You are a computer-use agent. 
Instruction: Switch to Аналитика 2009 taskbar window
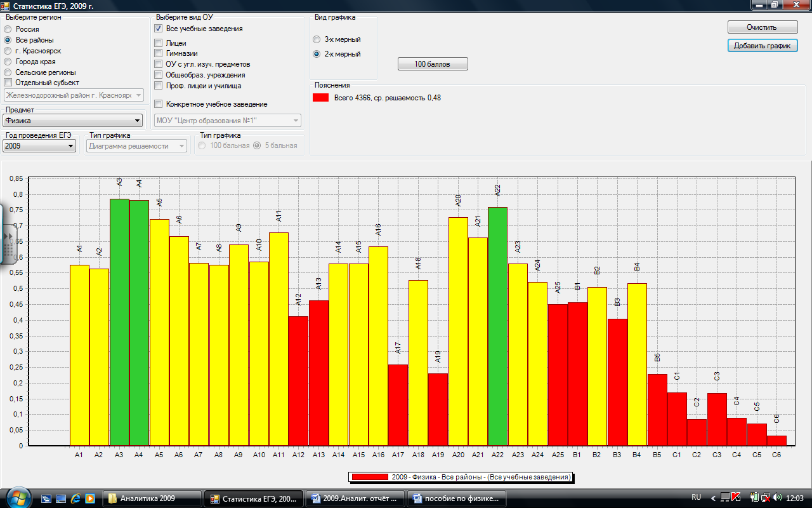[153, 498]
